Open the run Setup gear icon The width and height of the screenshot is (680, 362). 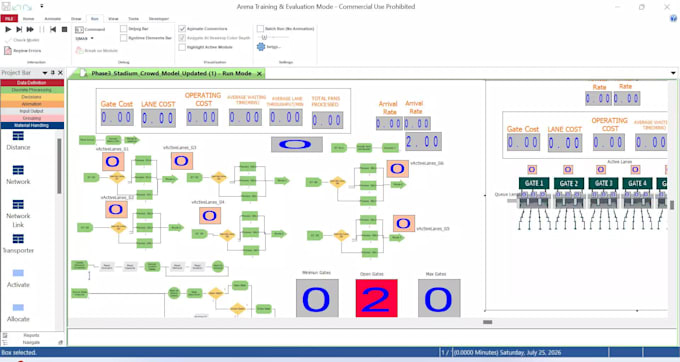pyautogui.click(x=261, y=46)
